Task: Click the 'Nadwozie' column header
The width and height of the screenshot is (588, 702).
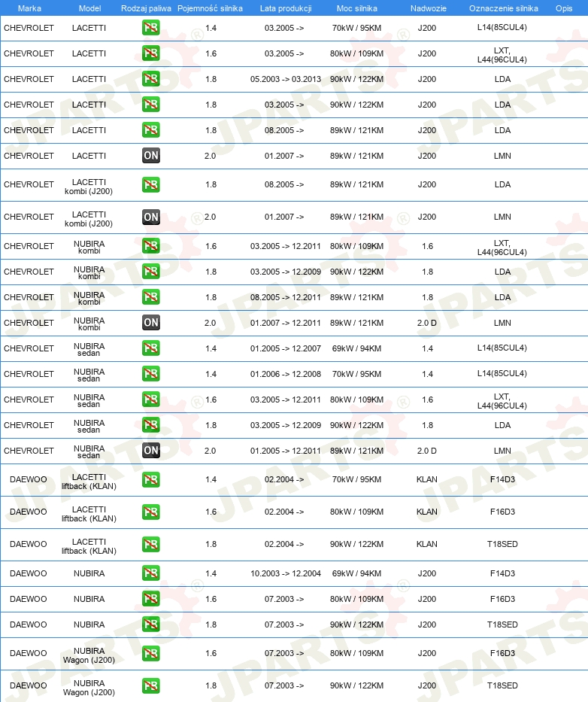Action: (429, 8)
